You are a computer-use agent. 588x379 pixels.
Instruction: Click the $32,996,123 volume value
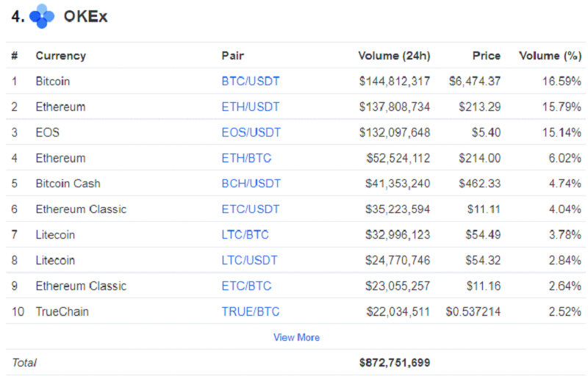point(398,235)
